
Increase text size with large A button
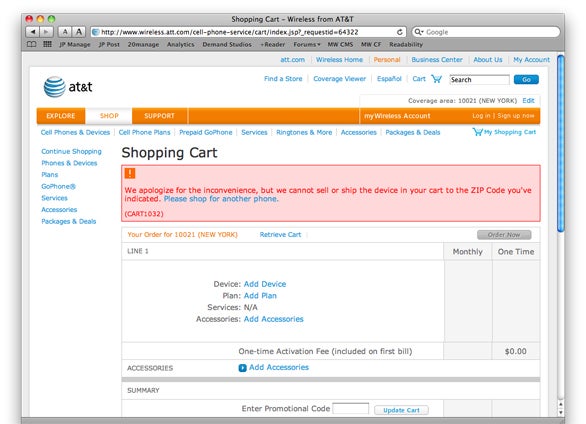click(79, 32)
